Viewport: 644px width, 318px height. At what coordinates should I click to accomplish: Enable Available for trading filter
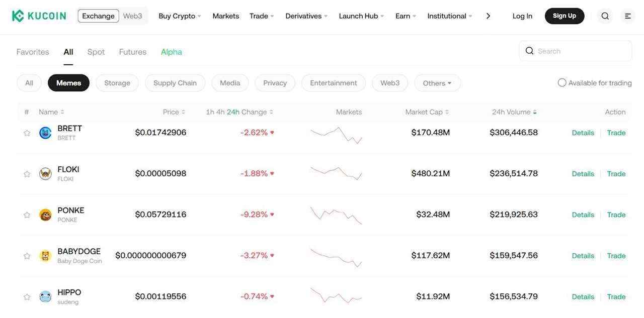coord(562,82)
